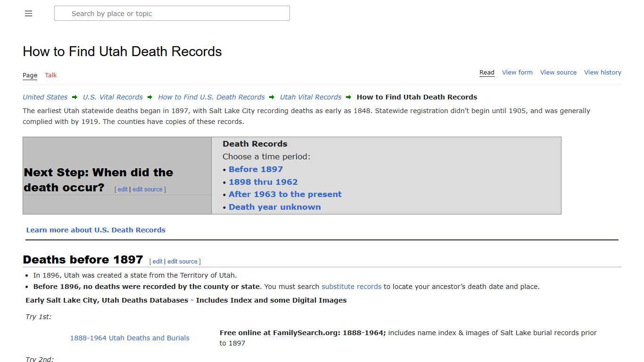644x362 pixels.
Task: Select the Read view
Action: tap(487, 72)
